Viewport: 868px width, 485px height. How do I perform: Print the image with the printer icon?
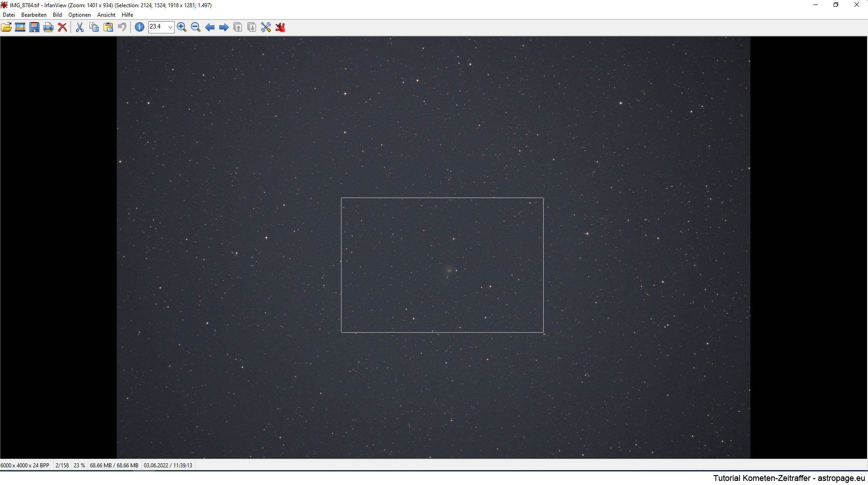tap(48, 27)
